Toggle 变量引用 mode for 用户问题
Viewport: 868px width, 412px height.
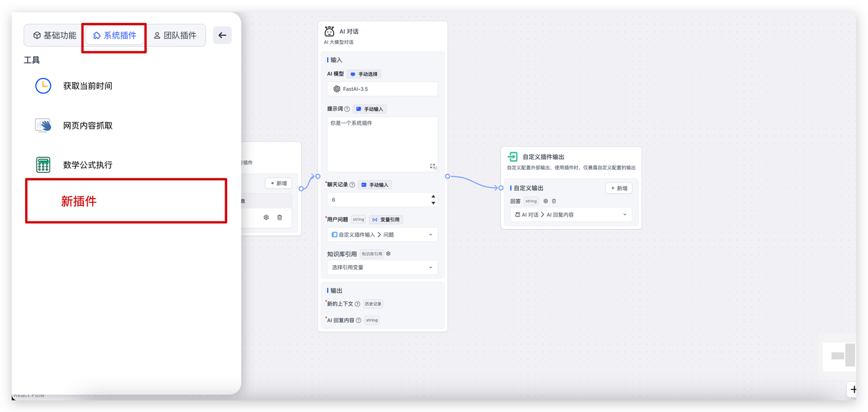(x=386, y=220)
